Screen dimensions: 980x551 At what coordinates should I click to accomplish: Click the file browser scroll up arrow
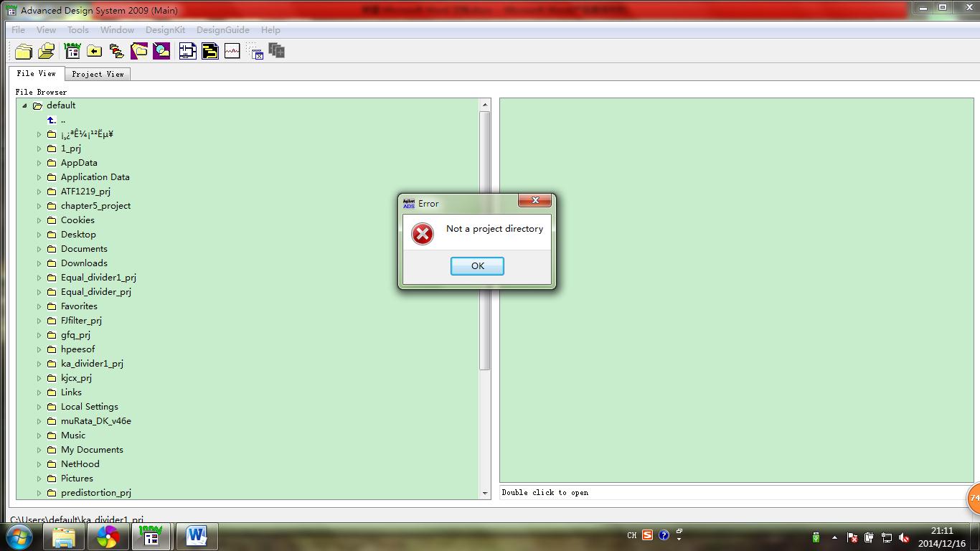click(485, 105)
